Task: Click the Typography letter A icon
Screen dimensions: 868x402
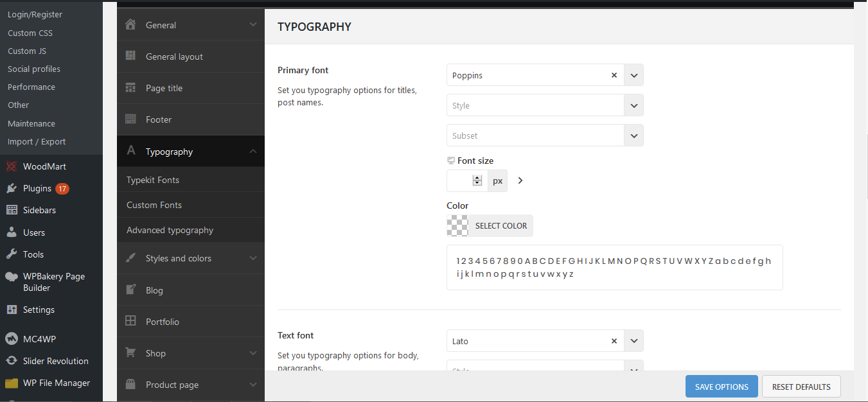Action: click(131, 151)
